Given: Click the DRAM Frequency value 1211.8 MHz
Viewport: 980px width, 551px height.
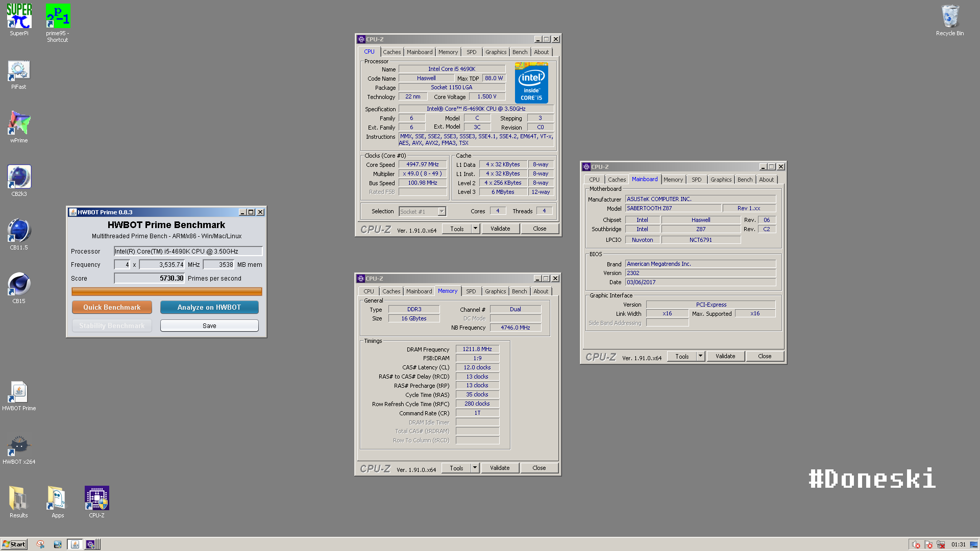Looking at the screenshot, I should point(477,349).
